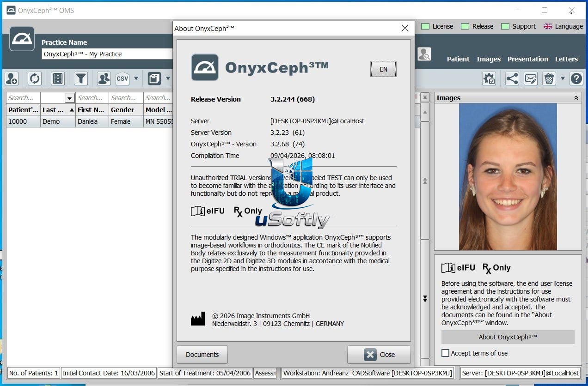This screenshot has height=386, width=588.
Task: Open the Presentation menu
Action: click(528, 59)
